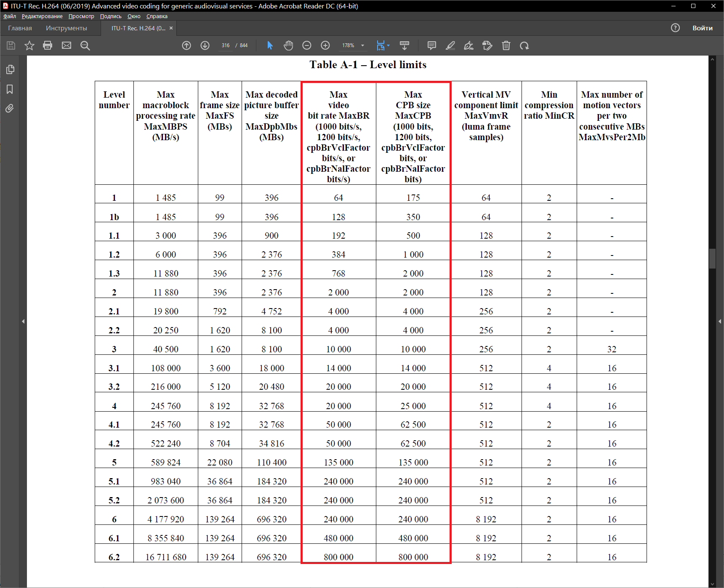This screenshot has width=724, height=588.
Task: Open bookmarks side panel
Action: [x=10, y=89]
